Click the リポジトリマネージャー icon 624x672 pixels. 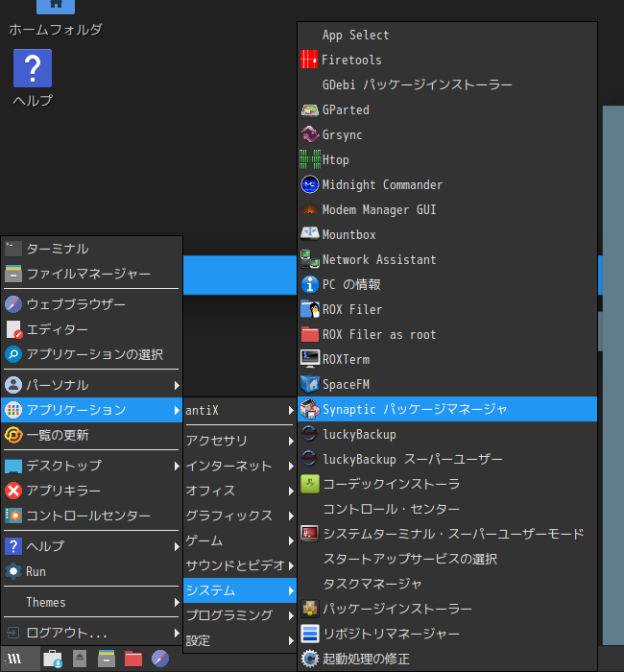click(309, 634)
